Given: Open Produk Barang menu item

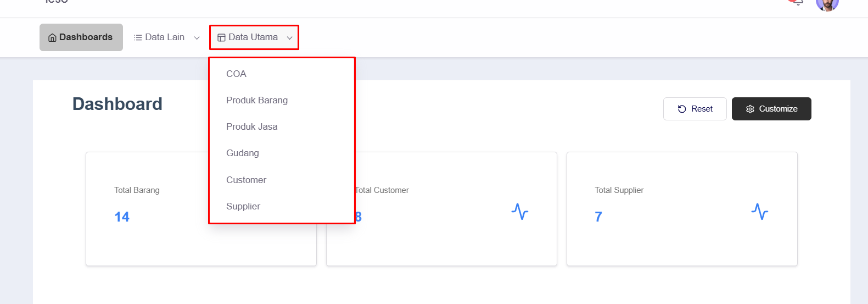Looking at the screenshot, I should click(x=257, y=100).
